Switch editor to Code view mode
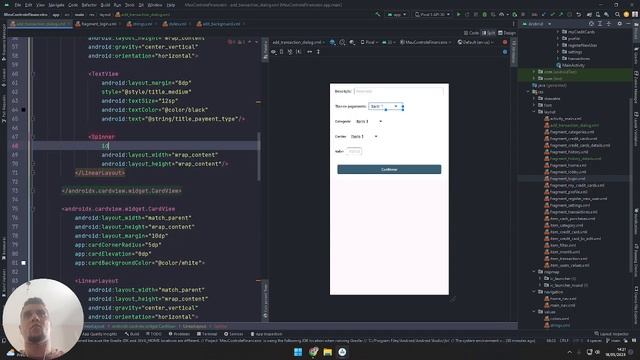This screenshot has height=360, width=640. click(x=471, y=33)
